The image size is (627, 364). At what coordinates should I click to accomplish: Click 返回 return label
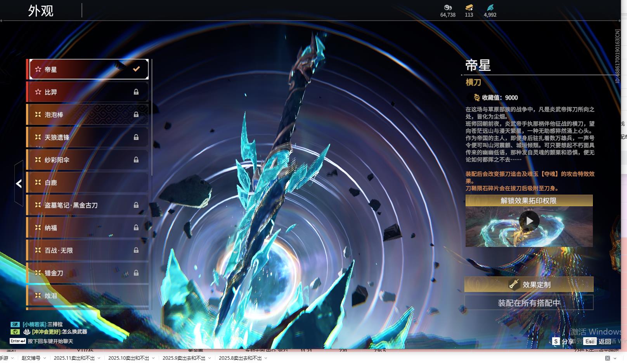605,342
